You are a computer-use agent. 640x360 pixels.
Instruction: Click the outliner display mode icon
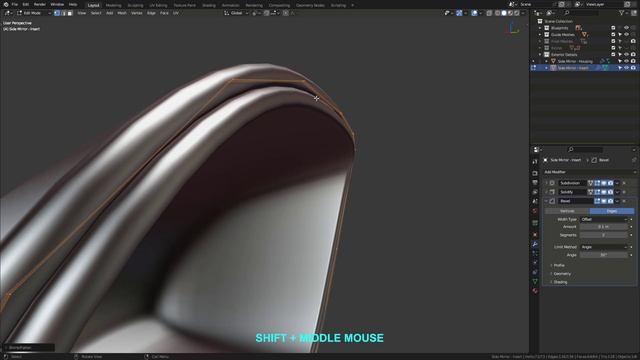(550, 13)
